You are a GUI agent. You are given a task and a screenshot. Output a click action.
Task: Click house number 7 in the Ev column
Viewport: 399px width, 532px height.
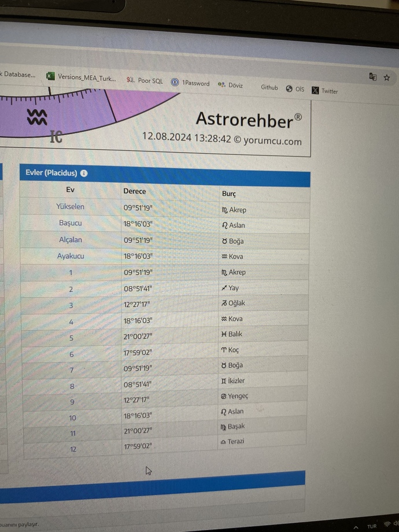72,370
